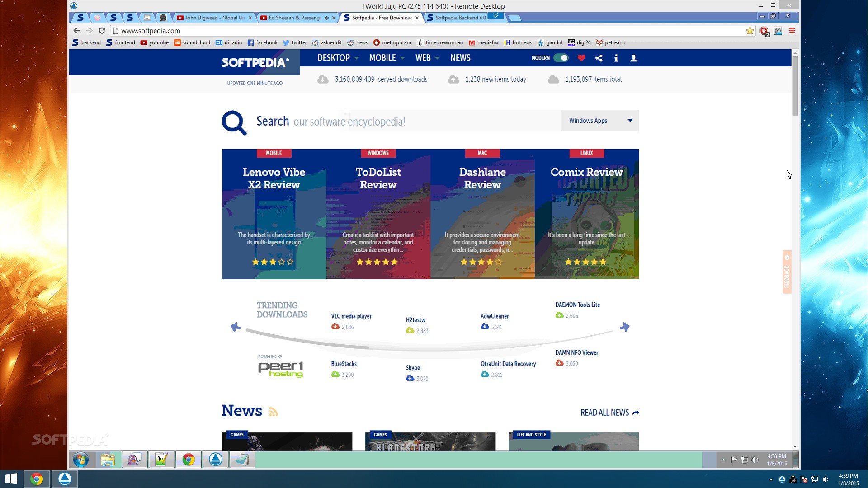This screenshot has width=868, height=488.
Task: Click the Chrome icon in remote taskbar
Action: click(x=189, y=460)
